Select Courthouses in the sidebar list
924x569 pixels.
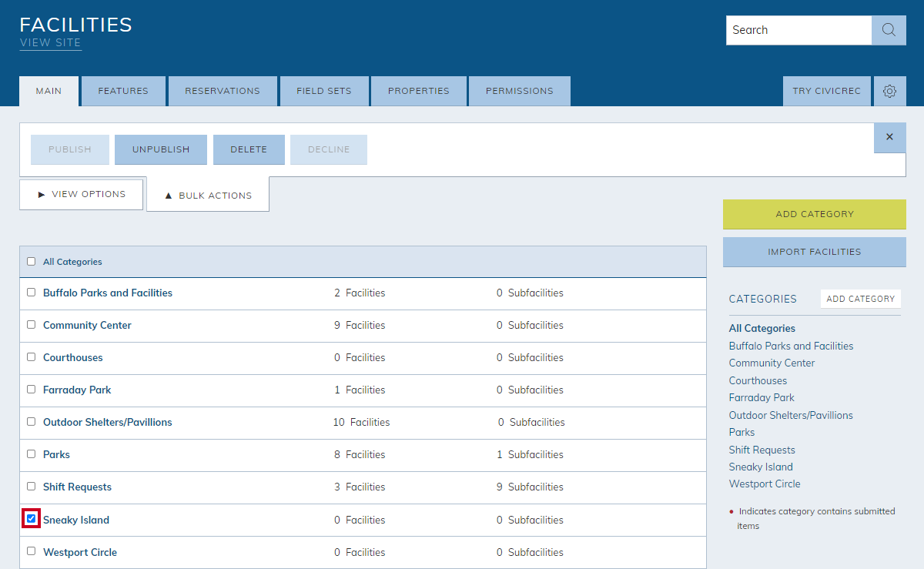click(758, 380)
